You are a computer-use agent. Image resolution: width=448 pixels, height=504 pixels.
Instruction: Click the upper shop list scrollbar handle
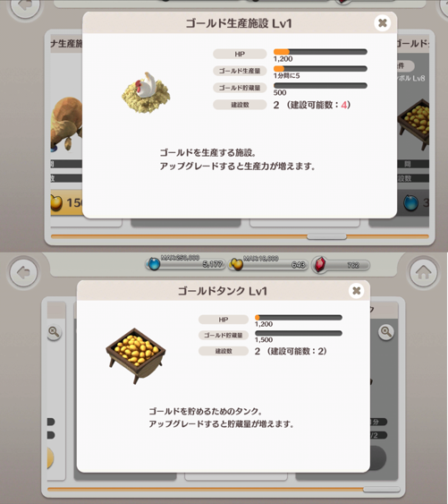pyautogui.click(x=326, y=236)
